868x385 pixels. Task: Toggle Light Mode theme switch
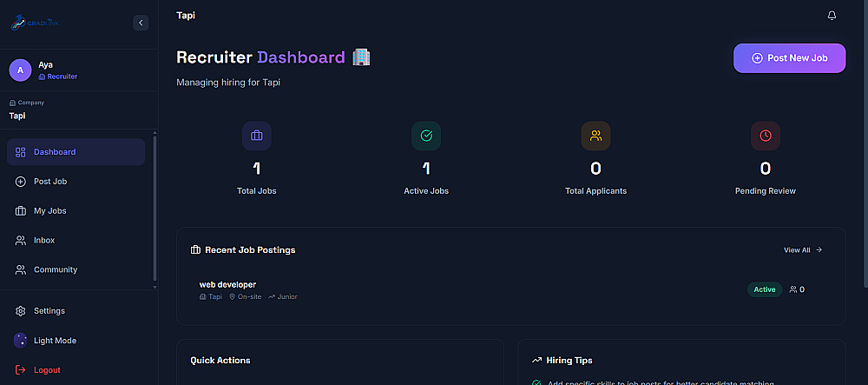point(21,341)
